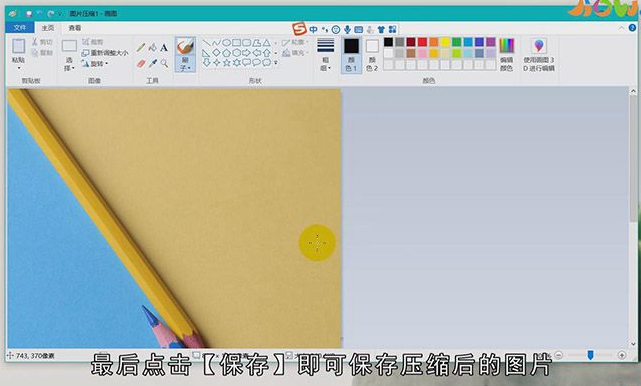The width and height of the screenshot is (641, 386).
Task: Open the File (文件) menu tab
Action: click(19, 28)
